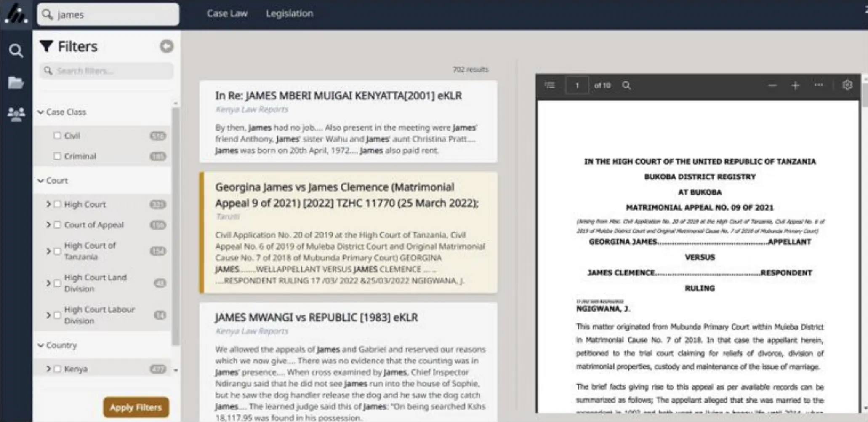Expand the High Court of Tanzania chevron
Screen dimensions: 868x422
[x=48, y=251]
